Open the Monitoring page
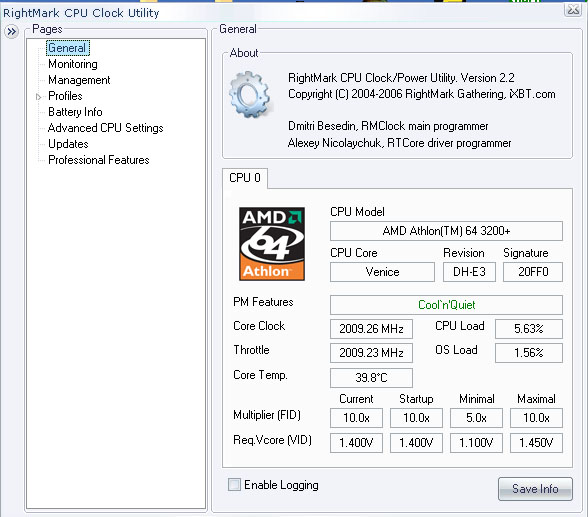 [73, 64]
